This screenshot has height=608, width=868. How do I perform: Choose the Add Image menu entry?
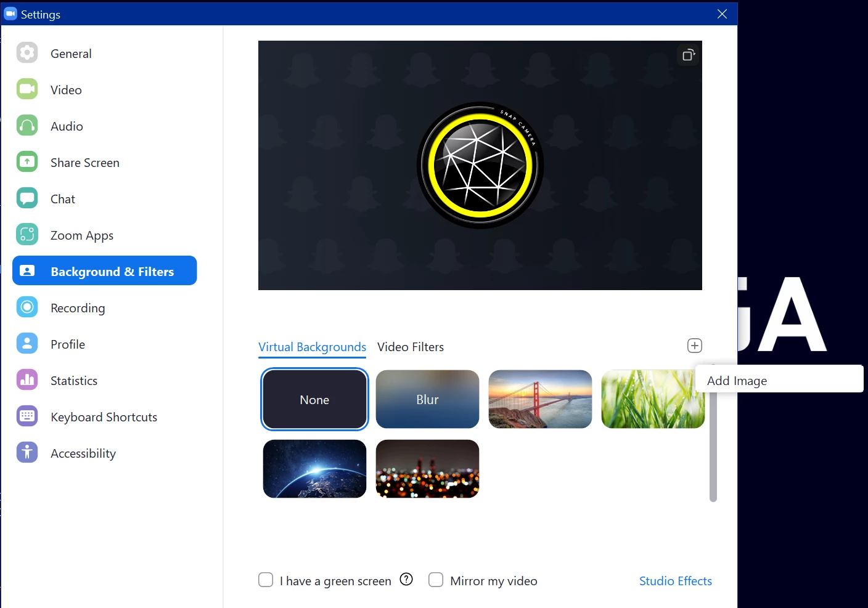(780, 379)
